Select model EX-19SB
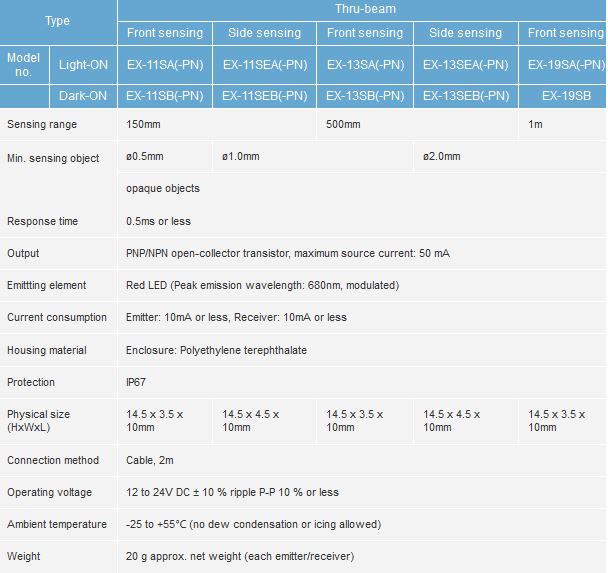The width and height of the screenshot is (608, 573). [x=564, y=97]
